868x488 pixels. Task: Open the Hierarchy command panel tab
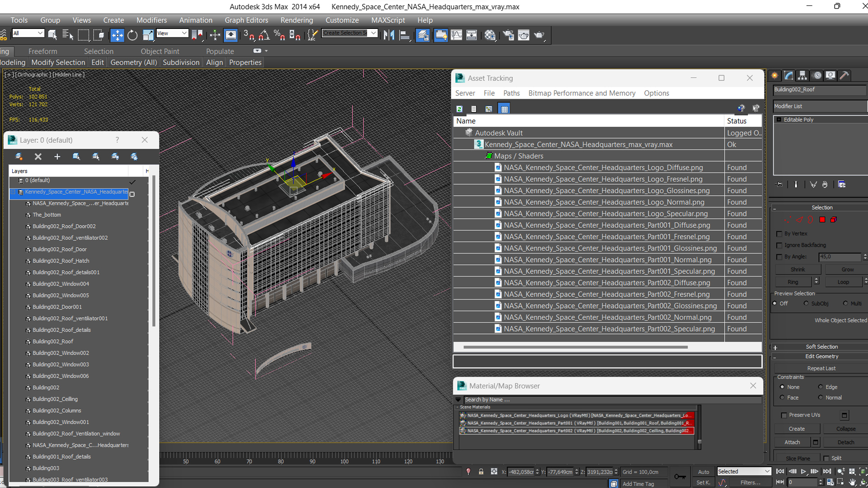click(802, 75)
